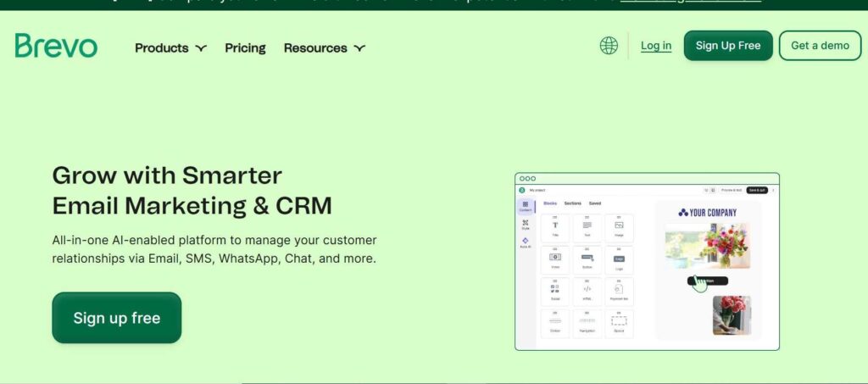Screen dimensions: 868x384
Task: Click the small pink flowers image
Action: tap(732, 315)
